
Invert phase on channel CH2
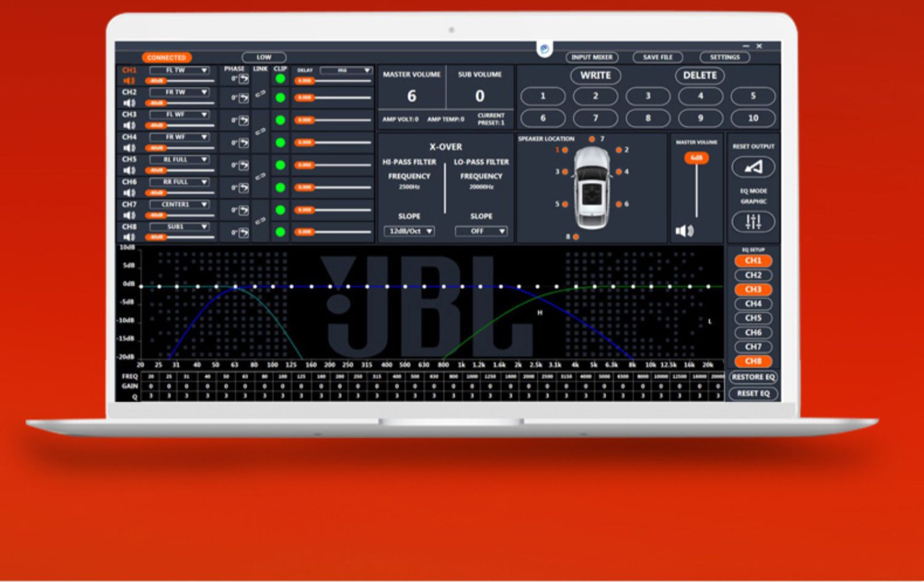244,98
